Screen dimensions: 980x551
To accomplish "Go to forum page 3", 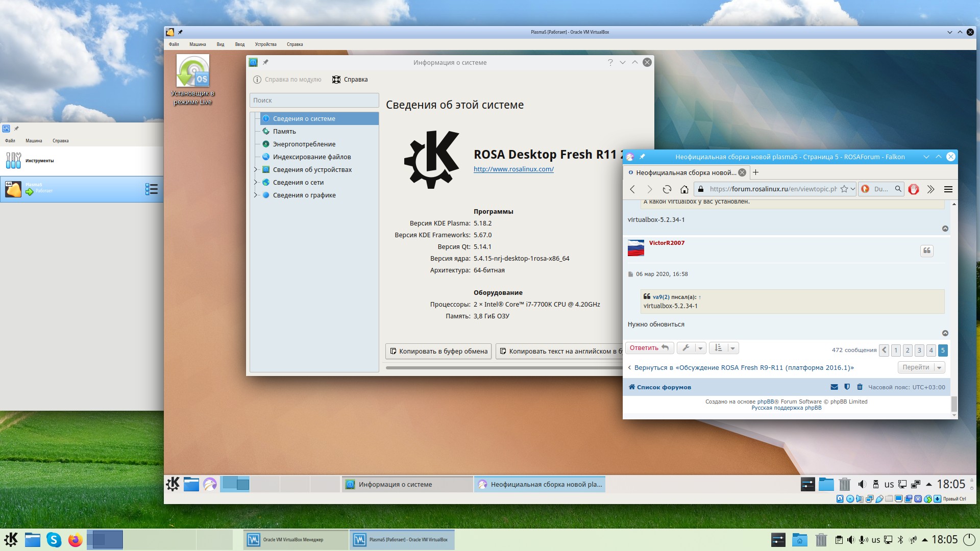I will [919, 350].
